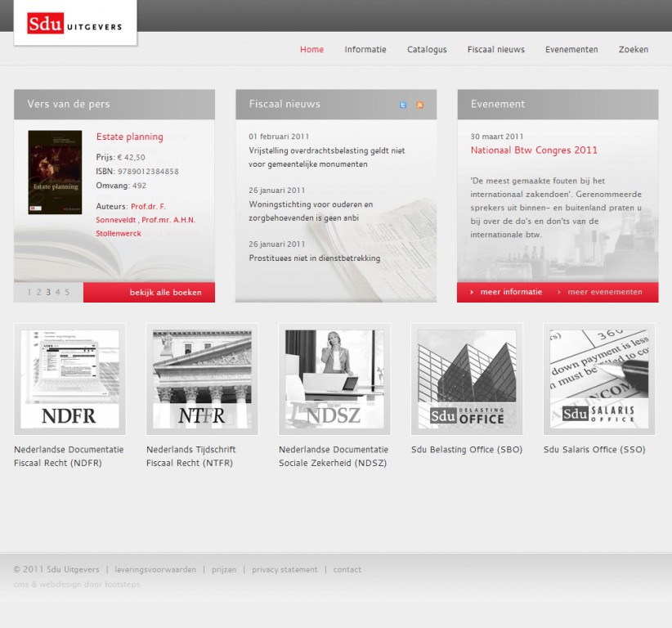Viewport: 672px width, 628px height.
Task: Click the Estate planning book cover
Action: click(55, 173)
